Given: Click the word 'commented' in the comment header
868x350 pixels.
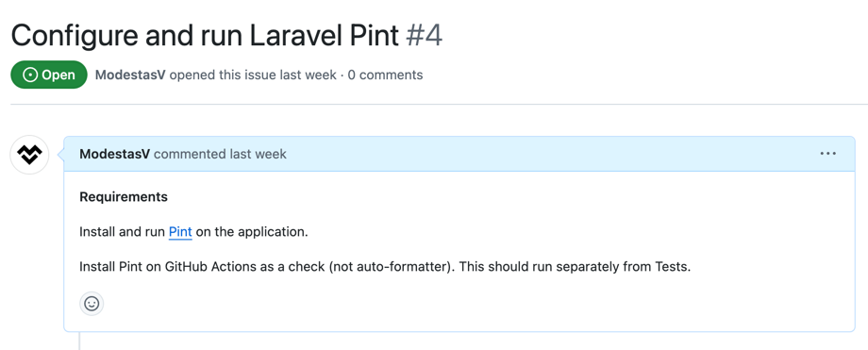Looking at the screenshot, I should pos(190,154).
